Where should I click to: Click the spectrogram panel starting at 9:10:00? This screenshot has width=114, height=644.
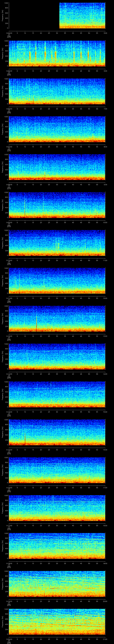click(57, 243)
